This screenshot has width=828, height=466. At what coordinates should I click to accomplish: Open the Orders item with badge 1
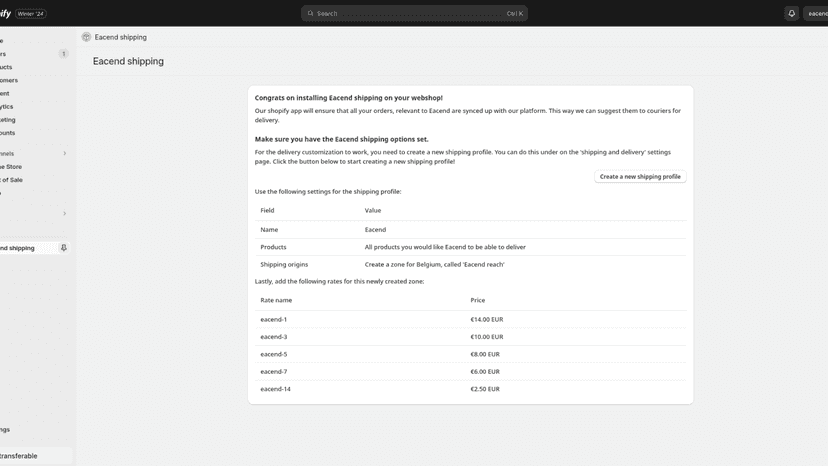[33, 54]
